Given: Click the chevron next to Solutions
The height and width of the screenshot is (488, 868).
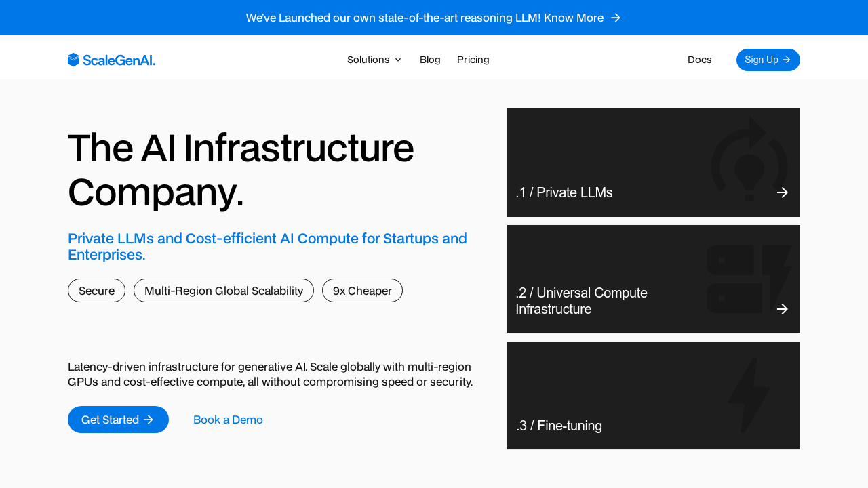Looking at the screenshot, I should click(x=398, y=60).
